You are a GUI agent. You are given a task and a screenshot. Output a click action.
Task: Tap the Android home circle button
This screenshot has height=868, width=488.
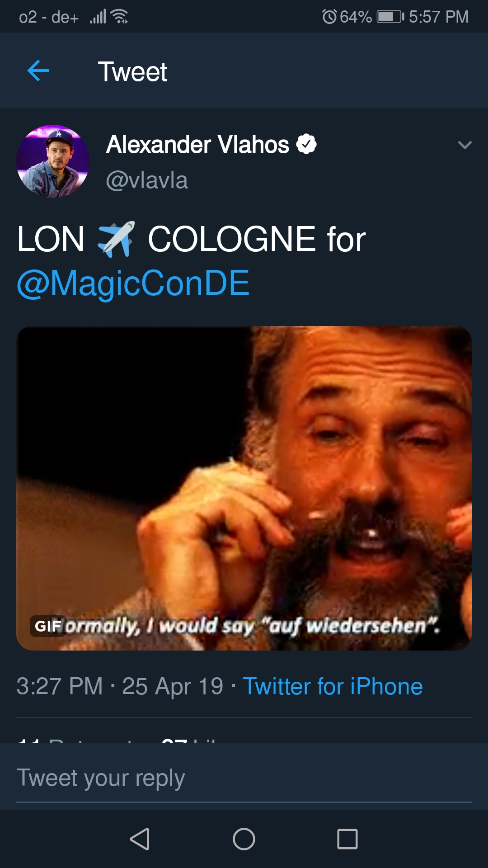[244, 839]
